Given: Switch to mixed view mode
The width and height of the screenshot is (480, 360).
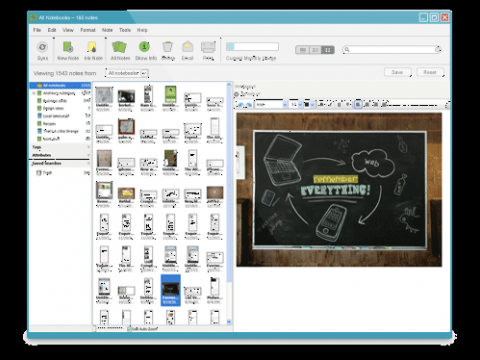Looking at the screenshot, I should (315, 50).
